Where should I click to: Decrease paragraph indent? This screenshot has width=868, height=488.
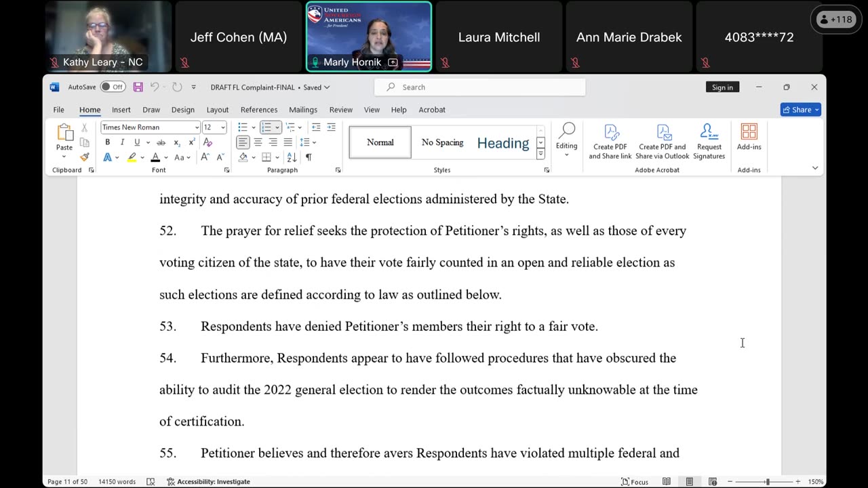316,127
